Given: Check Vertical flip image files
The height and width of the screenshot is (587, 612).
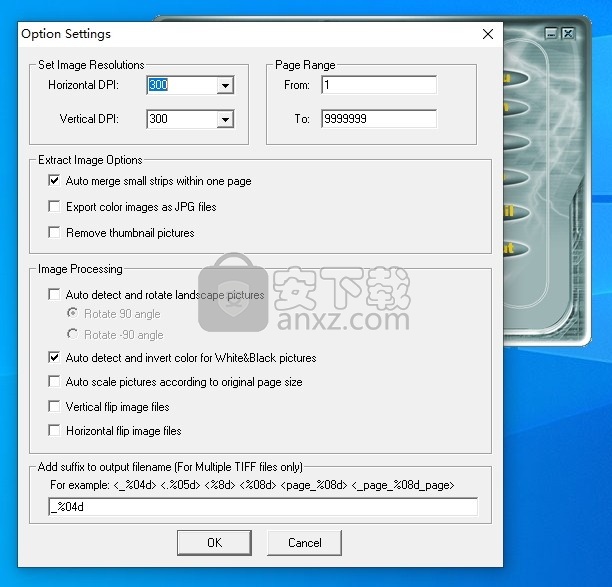Looking at the screenshot, I should pyautogui.click(x=54, y=407).
